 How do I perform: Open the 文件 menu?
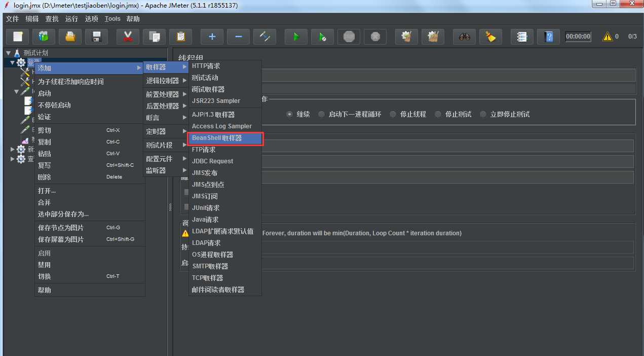click(x=12, y=19)
